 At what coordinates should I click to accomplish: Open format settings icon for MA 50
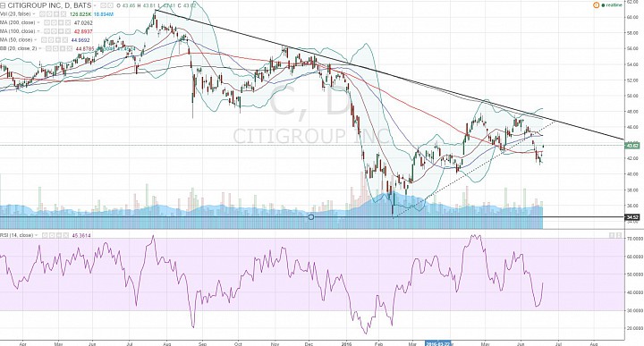(x=51, y=40)
